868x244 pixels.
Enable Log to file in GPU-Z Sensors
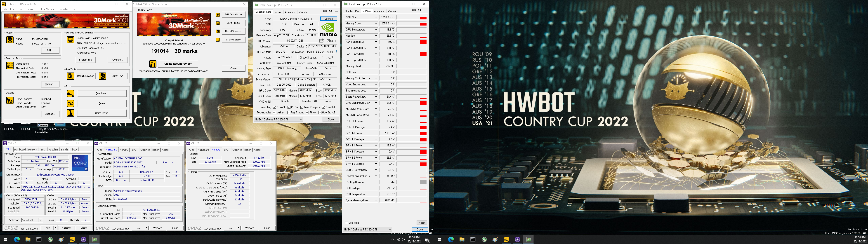347,223
